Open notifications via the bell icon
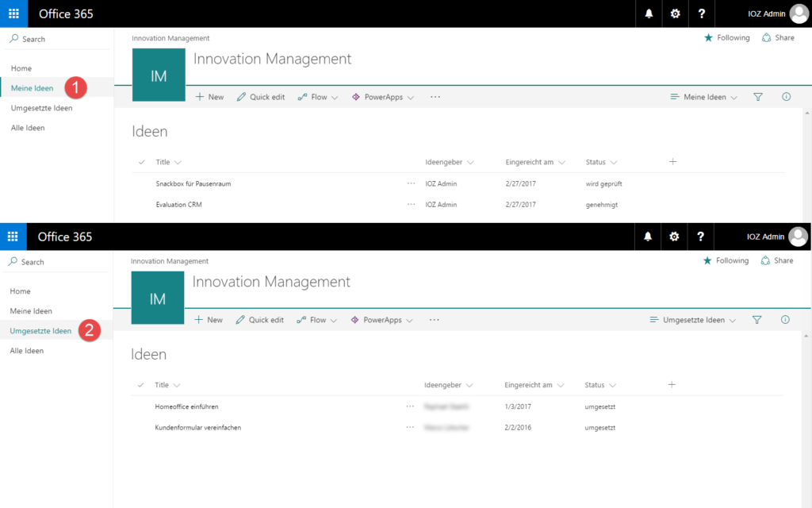Viewport: 812px width, 508px height. [648, 13]
